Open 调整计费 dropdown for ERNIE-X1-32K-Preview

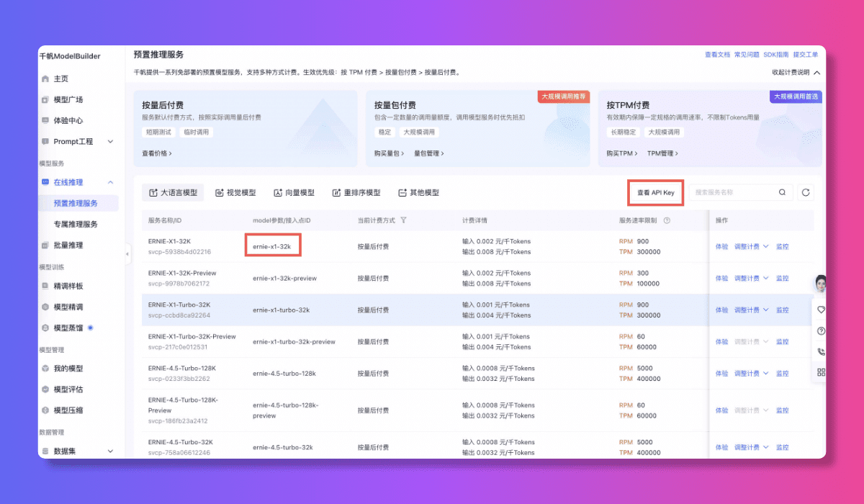coord(752,278)
